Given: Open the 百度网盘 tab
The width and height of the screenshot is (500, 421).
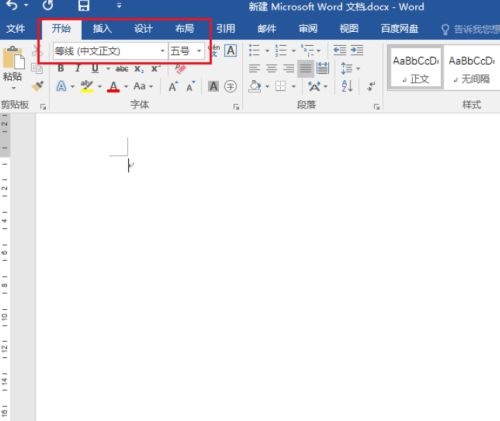Looking at the screenshot, I should [x=400, y=29].
